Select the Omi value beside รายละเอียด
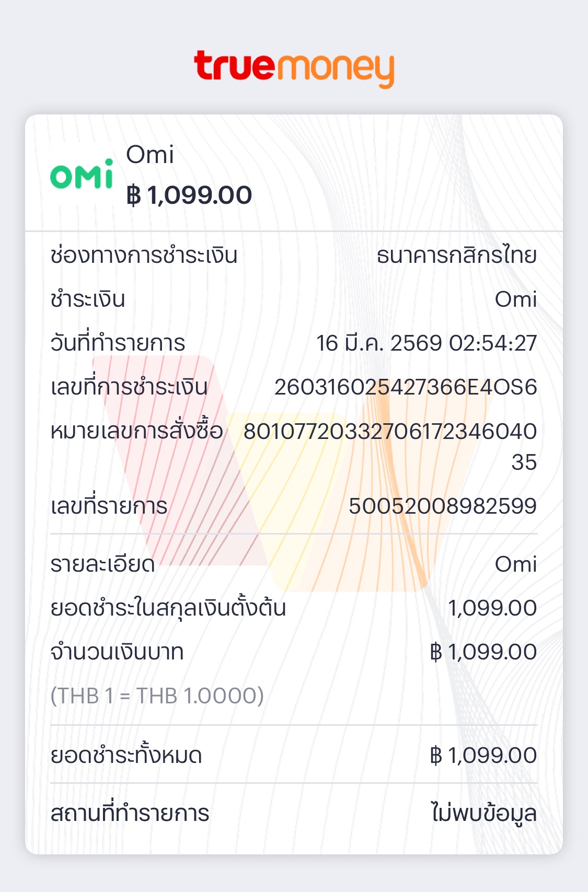588x892 pixels. point(515,564)
